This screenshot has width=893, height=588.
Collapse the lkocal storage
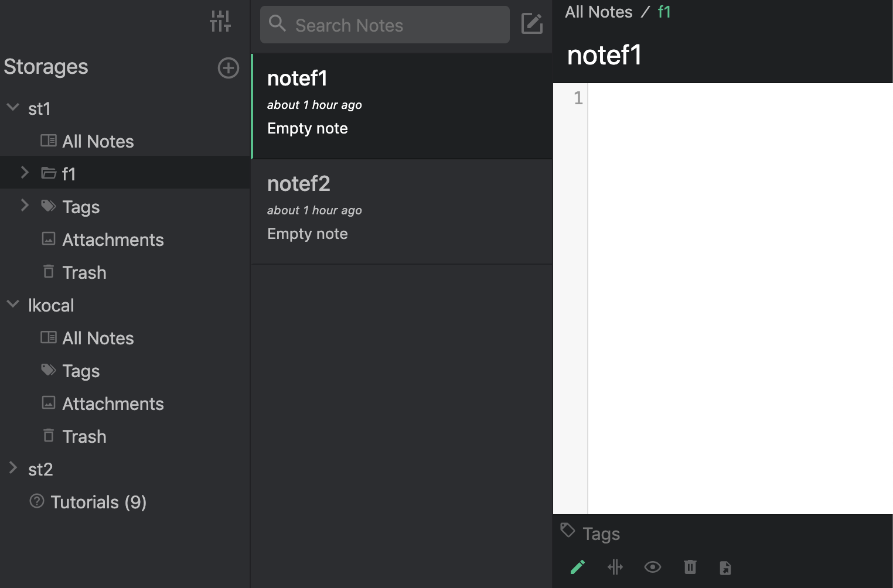click(x=12, y=304)
